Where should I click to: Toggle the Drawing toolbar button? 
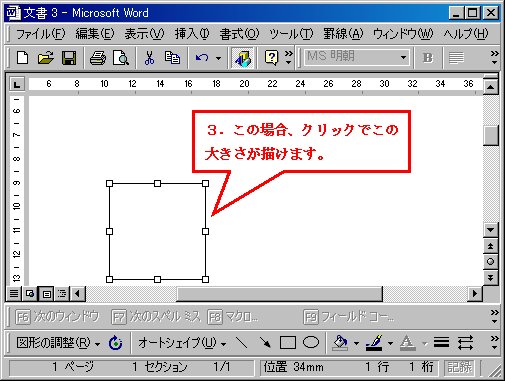(x=243, y=58)
